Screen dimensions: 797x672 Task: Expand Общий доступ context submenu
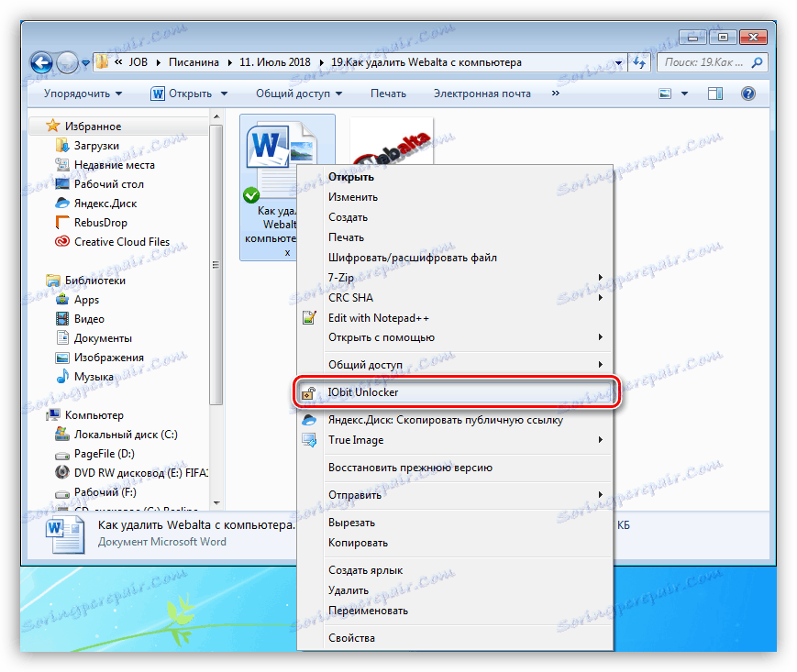(x=456, y=365)
